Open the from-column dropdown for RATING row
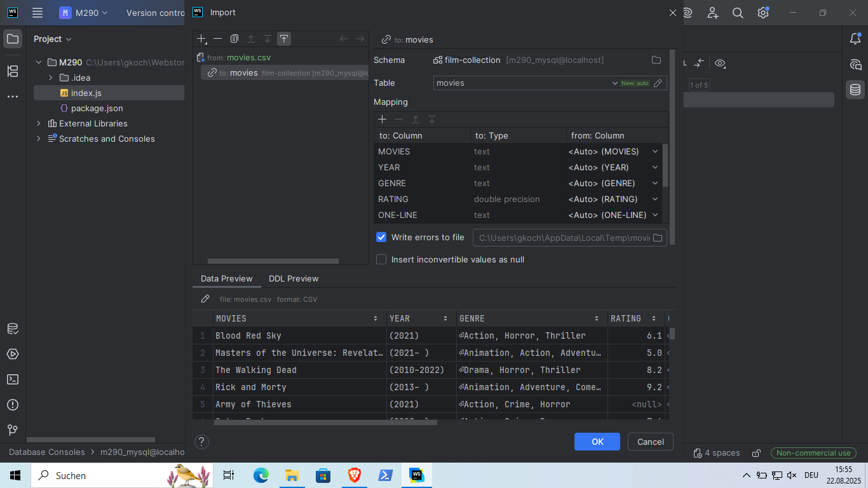This screenshot has height=488, width=868. click(x=655, y=199)
